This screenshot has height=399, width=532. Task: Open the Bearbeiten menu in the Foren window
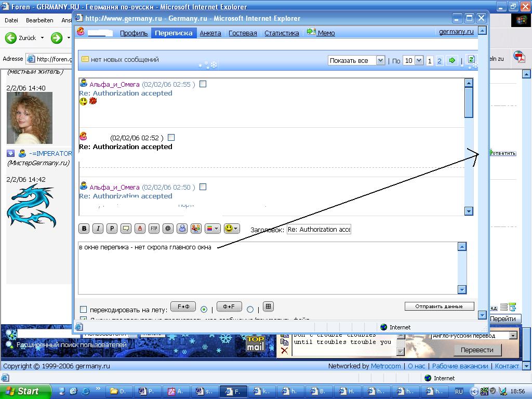point(39,20)
